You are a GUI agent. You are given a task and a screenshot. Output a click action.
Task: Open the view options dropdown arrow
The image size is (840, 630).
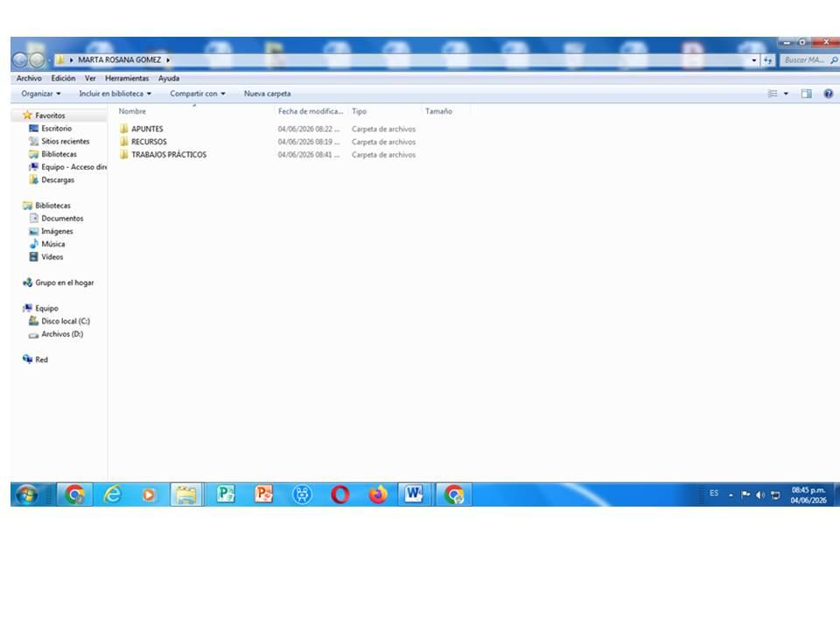786,94
